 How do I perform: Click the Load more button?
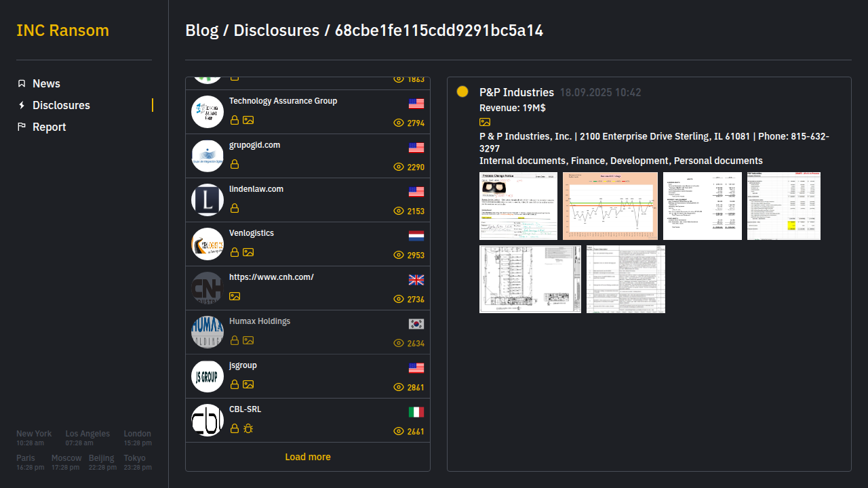pyautogui.click(x=308, y=457)
